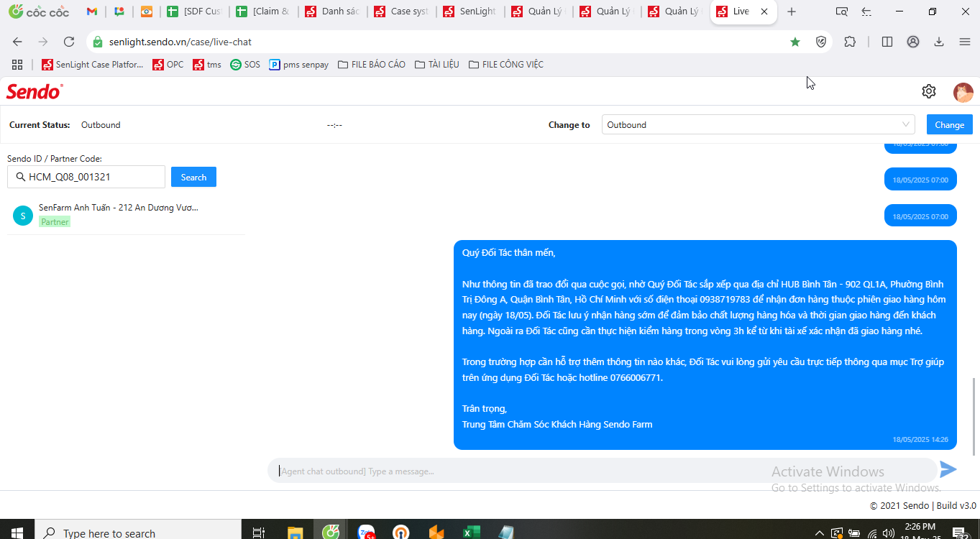Bookmark star icon in address bar
The height and width of the screenshot is (539, 980).
(795, 42)
